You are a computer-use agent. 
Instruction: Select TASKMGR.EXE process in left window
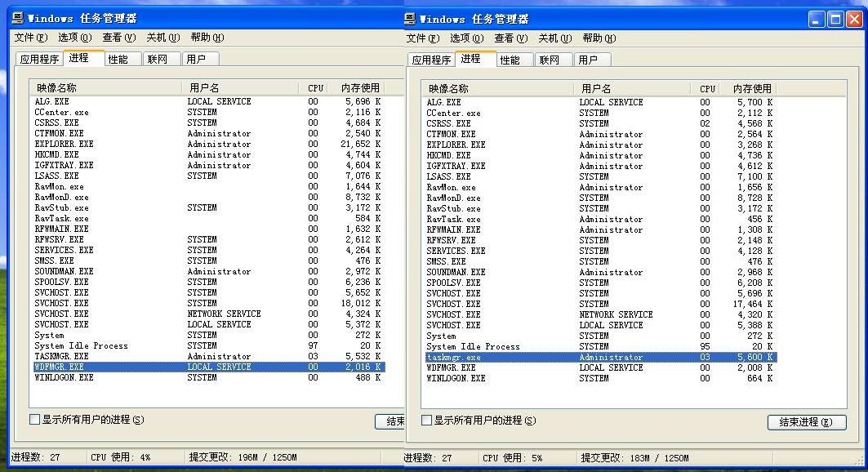click(x=208, y=356)
